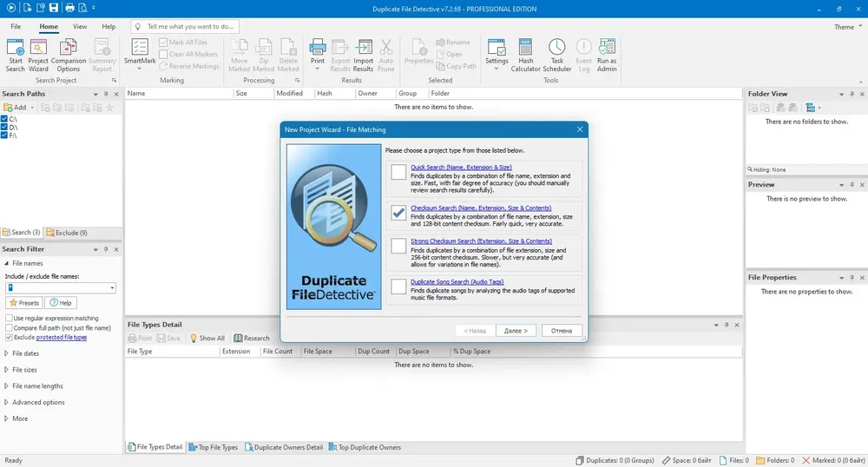Click Show All lightbulb button
The width and height of the screenshot is (868, 467).
click(x=207, y=338)
